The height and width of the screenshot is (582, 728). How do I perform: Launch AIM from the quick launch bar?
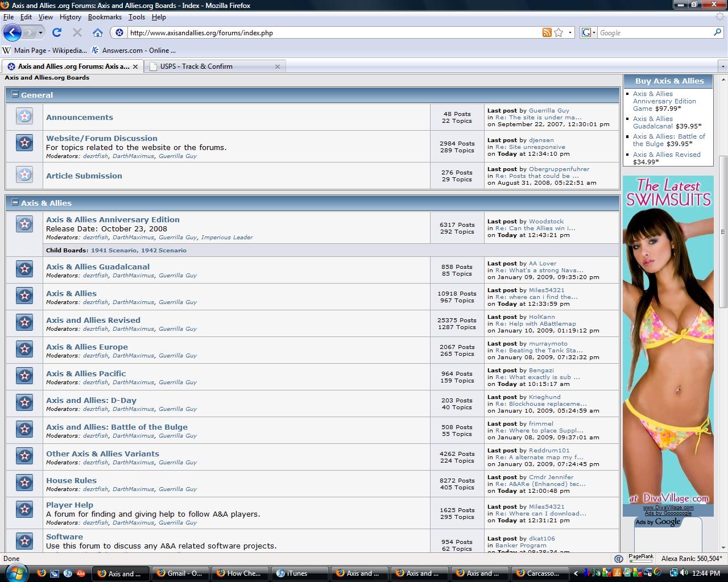tap(80, 573)
